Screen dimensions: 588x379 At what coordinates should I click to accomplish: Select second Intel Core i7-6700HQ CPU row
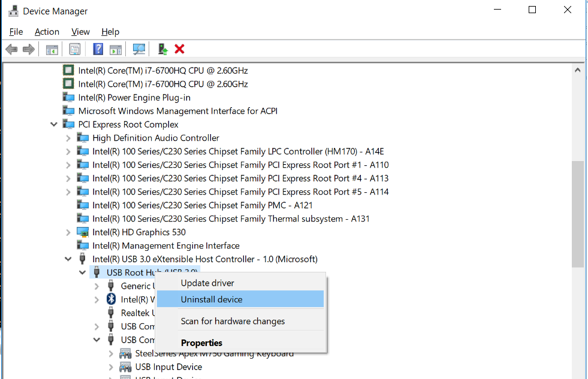pyautogui.click(x=163, y=84)
